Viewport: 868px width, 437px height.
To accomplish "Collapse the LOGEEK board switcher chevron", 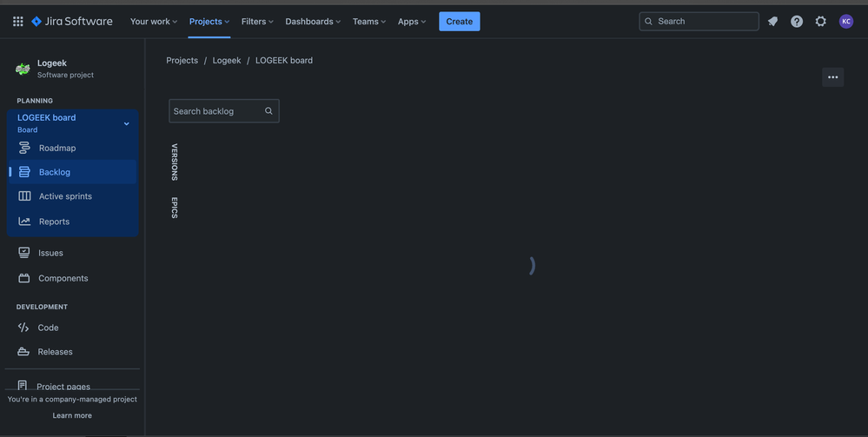I will (x=126, y=123).
